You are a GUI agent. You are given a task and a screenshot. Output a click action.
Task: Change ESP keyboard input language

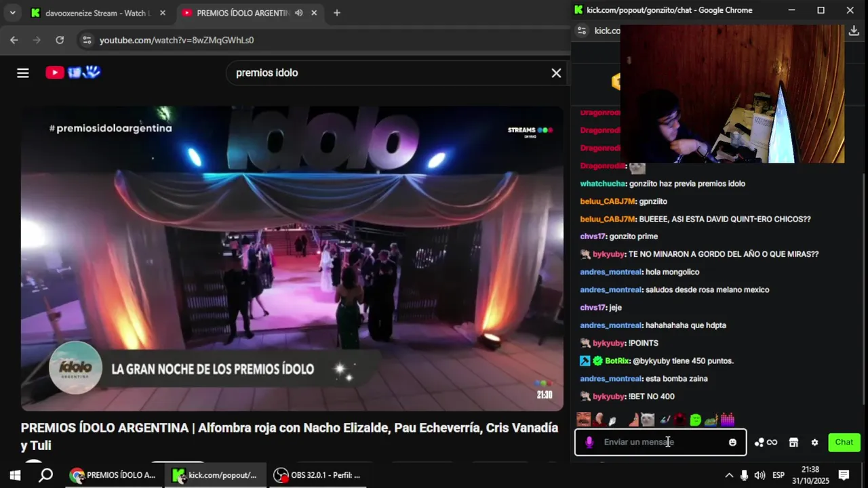(x=778, y=475)
